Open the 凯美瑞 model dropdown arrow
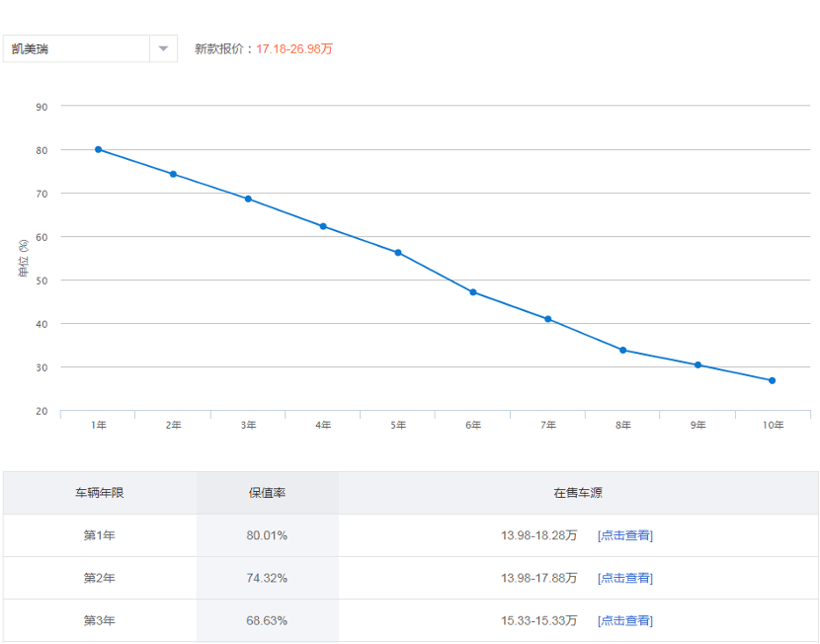 [163, 48]
